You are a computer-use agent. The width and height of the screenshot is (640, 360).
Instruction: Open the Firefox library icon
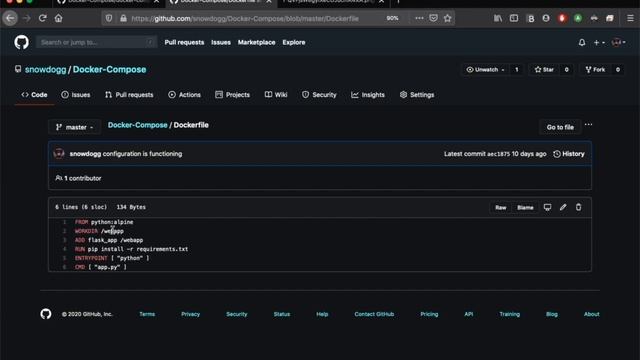click(498, 18)
